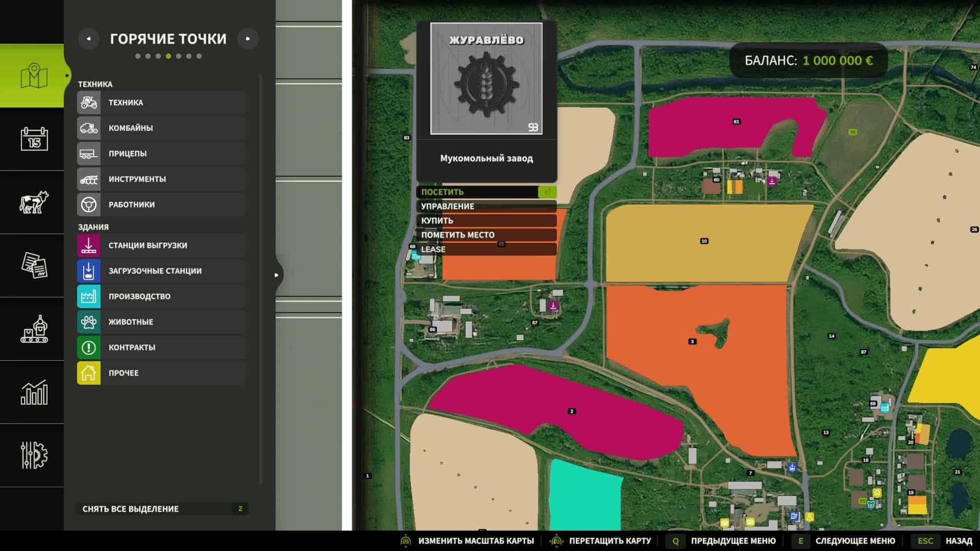This screenshot has width=980, height=551.
Task: Open the calendar tab in left sidebar
Action: (34, 139)
